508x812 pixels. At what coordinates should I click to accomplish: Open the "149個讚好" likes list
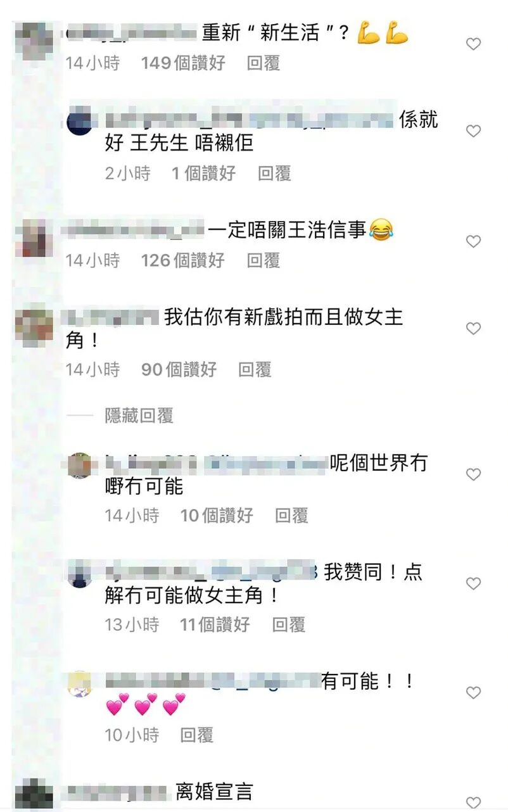tap(183, 63)
